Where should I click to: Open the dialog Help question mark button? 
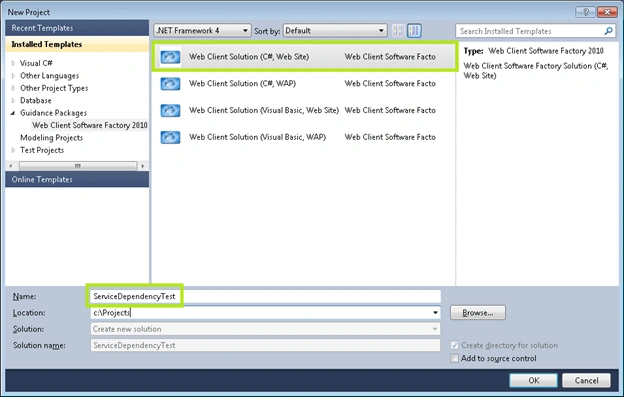click(x=585, y=12)
